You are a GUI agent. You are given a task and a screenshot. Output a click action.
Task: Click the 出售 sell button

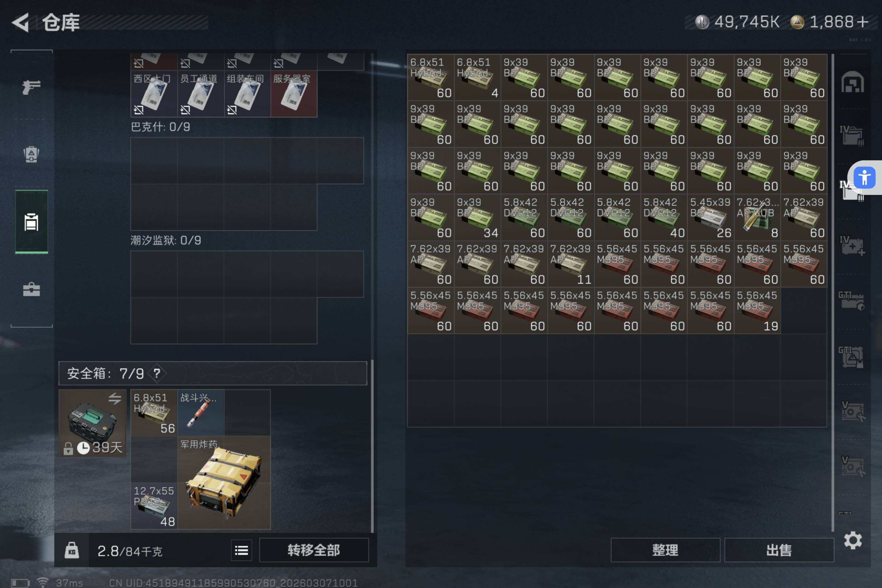(x=779, y=550)
